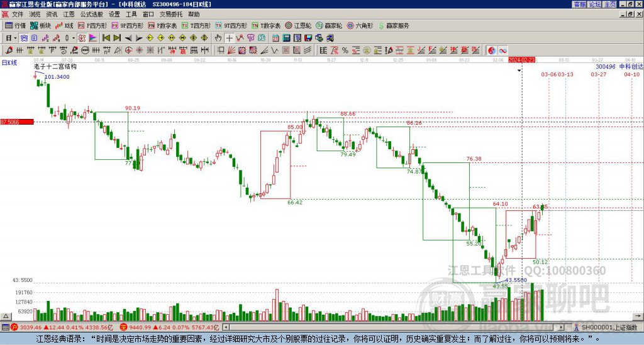Image resolution: width=644 pixels, height=345 pixels.
Task: Open 赢家服务 service panel
Action: pyautogui.click(x=394, y=25)
